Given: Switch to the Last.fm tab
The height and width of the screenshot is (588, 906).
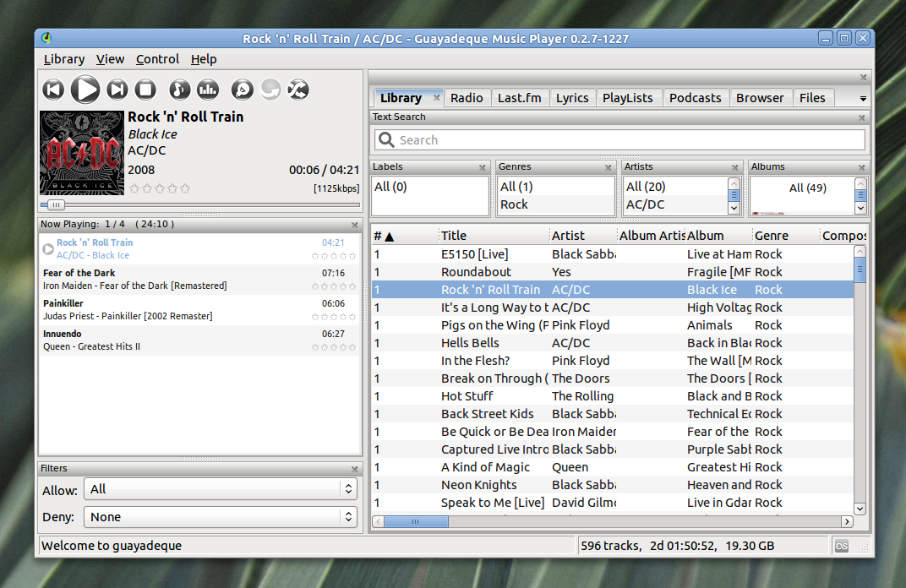Looking at the screenshot, I should point(520,98).
